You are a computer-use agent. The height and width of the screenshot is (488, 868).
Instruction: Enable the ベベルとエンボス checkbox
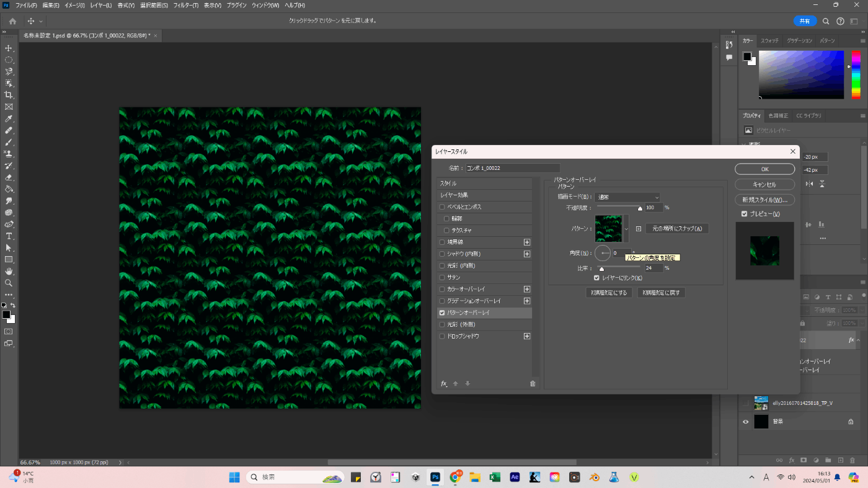point(442,207)
